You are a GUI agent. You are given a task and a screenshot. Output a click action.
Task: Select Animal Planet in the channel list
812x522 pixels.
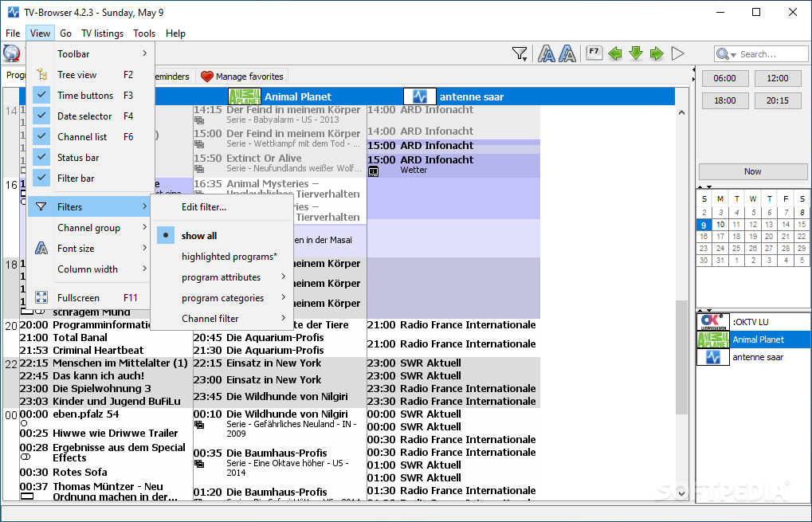[754, 339]
